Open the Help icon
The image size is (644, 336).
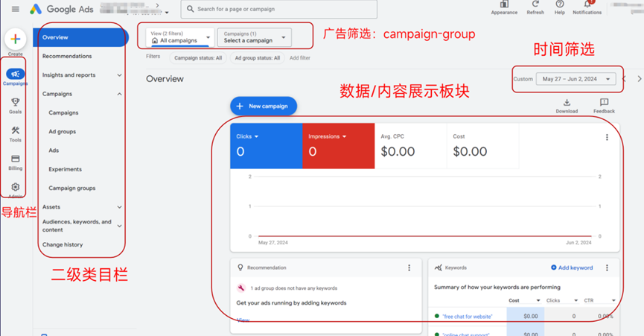560,4
